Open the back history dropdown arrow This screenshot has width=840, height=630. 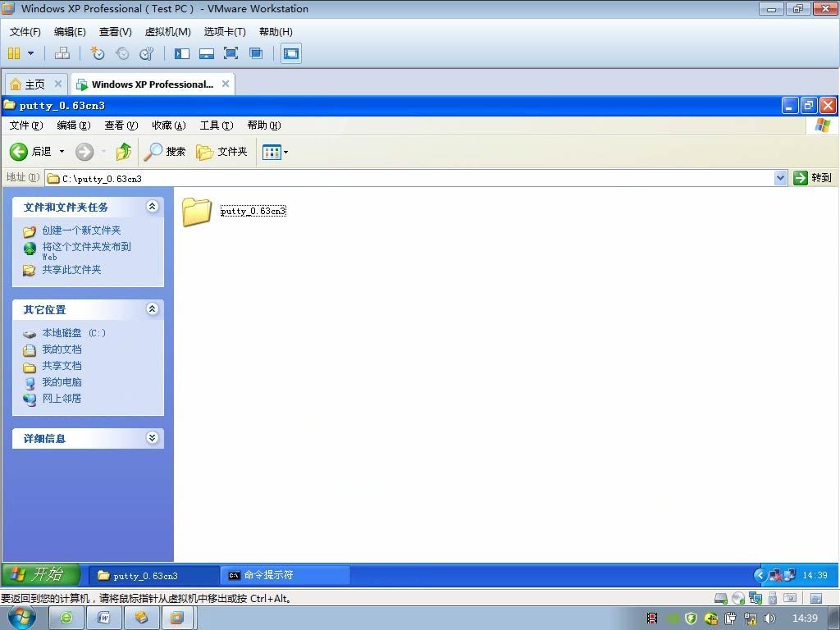coord(62,152)
